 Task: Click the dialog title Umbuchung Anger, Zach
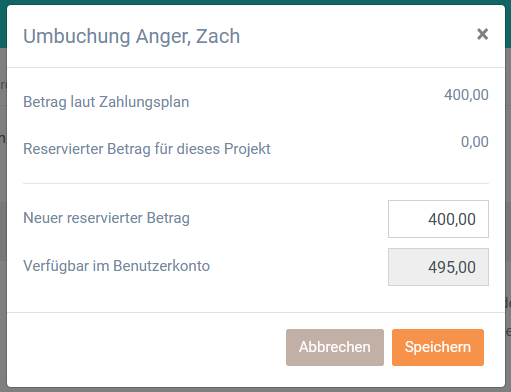[131, 36]
